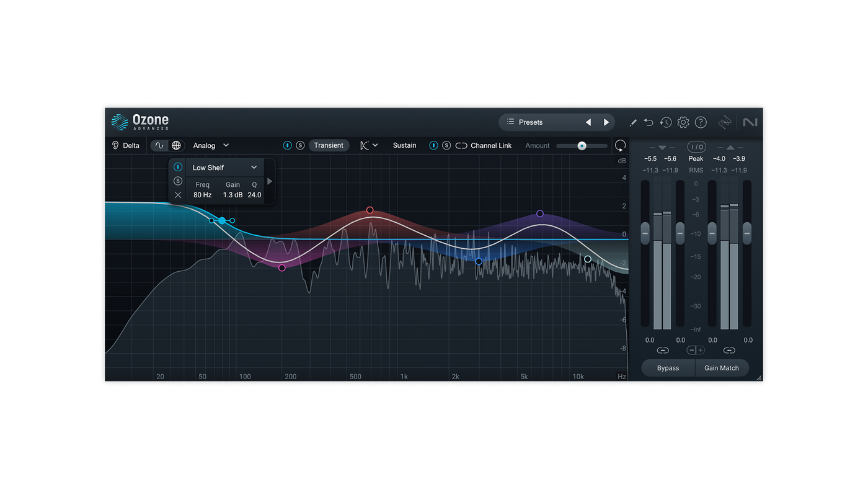Click the Gain value 1.3 dB

point(232,195)
